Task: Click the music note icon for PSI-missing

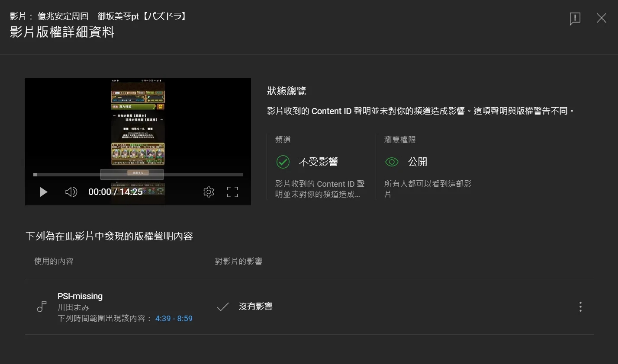Action: tap(42, 307)
